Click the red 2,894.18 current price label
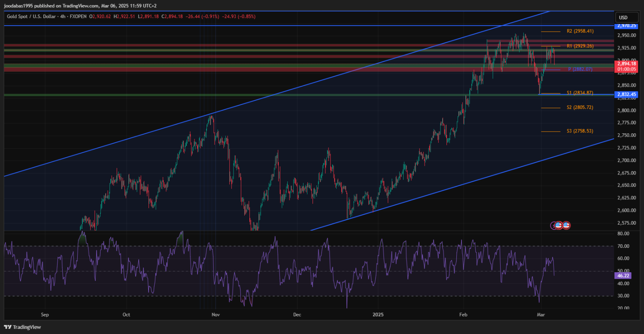Image resolution: width=644 pixels, height=334 pixels. click(x=626, y=63)
